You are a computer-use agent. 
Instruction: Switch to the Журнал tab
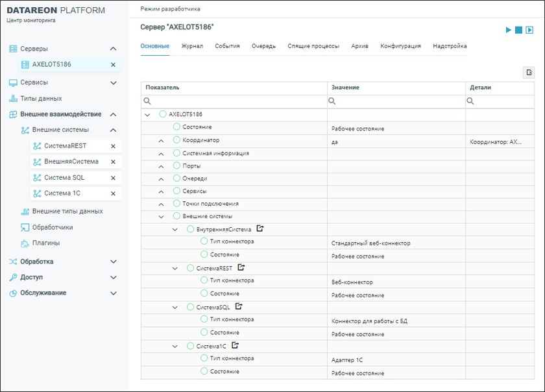[192, 46]
